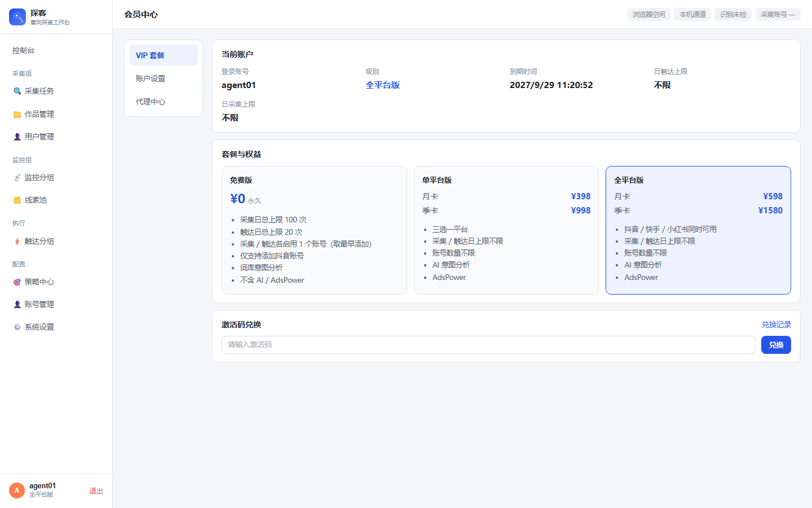Click the 探客 app logo icon
This screenshot has width=812, height=508.
pos(17,17)
